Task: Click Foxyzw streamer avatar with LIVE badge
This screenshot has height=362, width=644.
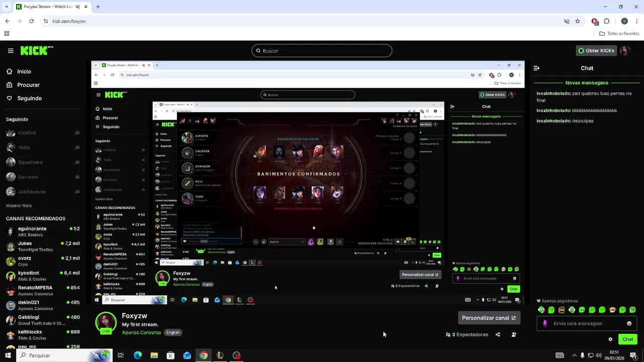Action: 106,323
